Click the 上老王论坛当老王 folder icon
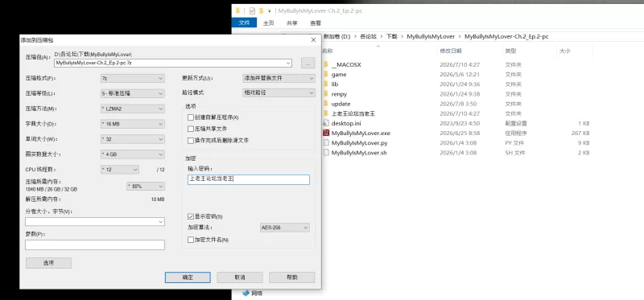The width and height of the screenshot is (644, 300). pos(326,113)
